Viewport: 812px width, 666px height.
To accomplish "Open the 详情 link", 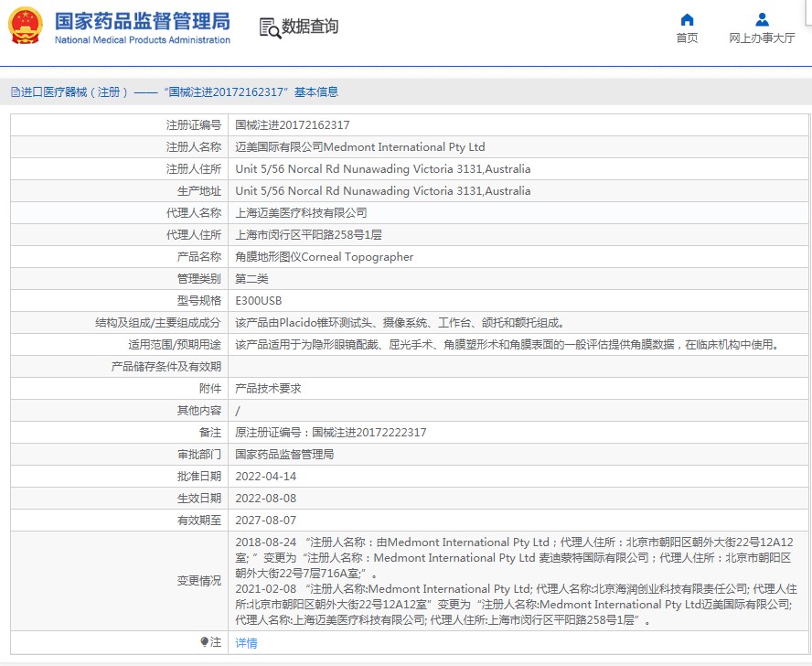I will pos(246,643).
